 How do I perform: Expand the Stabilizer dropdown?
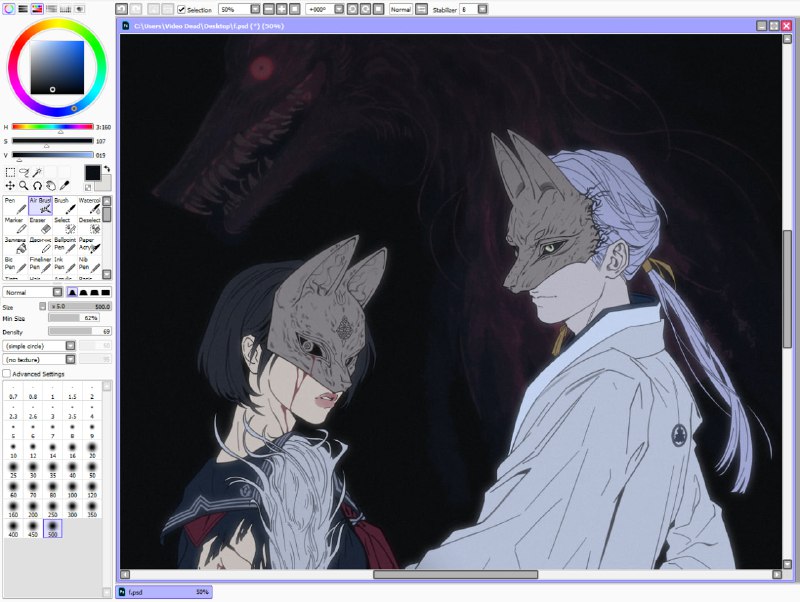pos(482,9)
